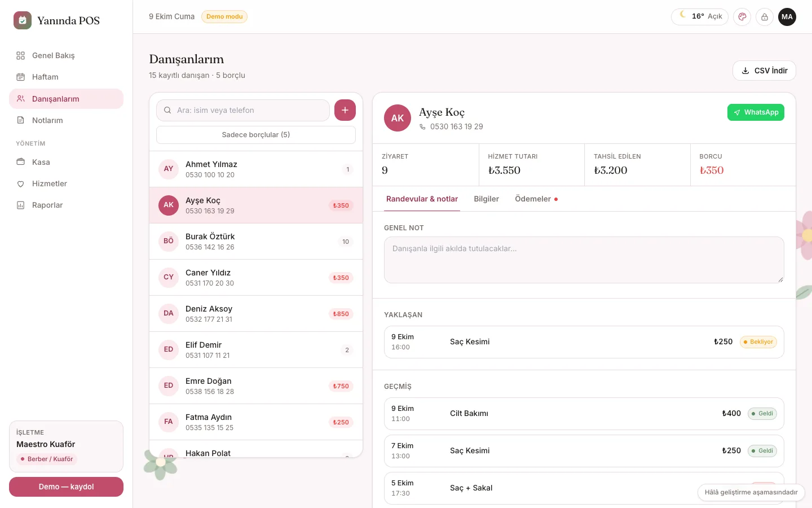Image resolution: width=812 pixels, height=508 pixels.
Task: Click the DA avatar for Deniz Aksoy
Action: (x=169, y=313)
